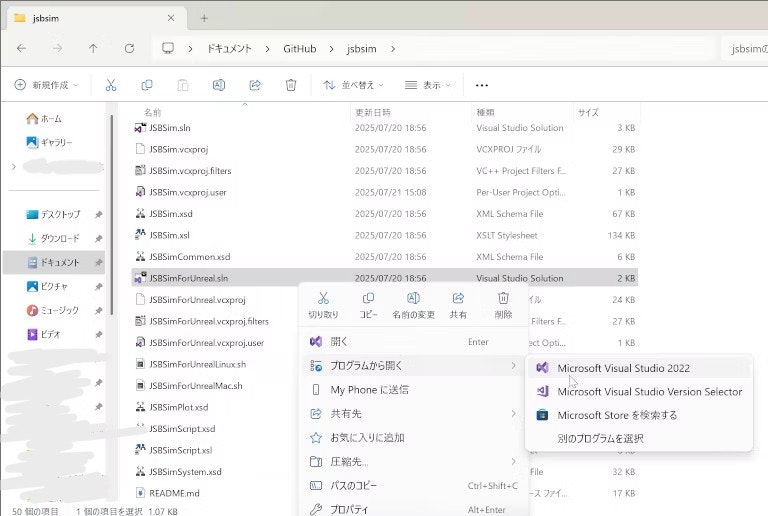Expand the chevron after jsbsim in path
The height and width of the screenshot is (516, 768).
click(393, 49)
